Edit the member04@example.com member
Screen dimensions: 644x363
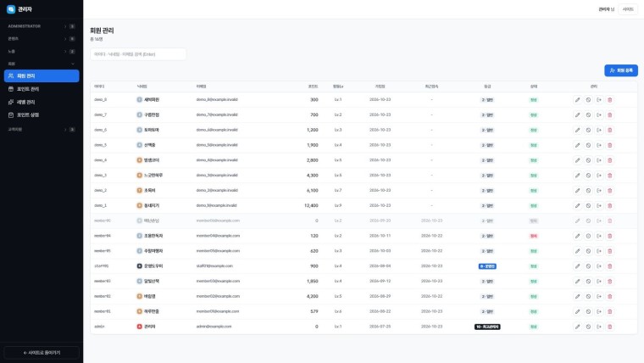tap(577, 236)
